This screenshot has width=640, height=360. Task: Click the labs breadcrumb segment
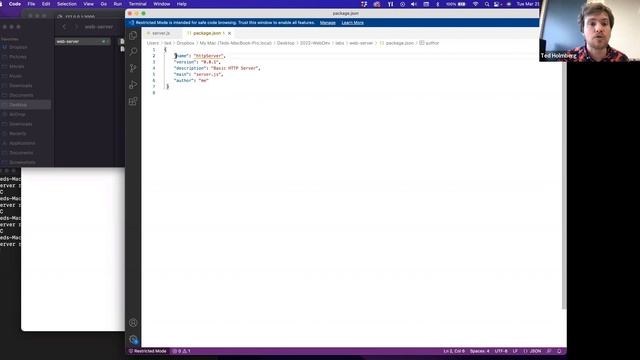click(340, 43)
